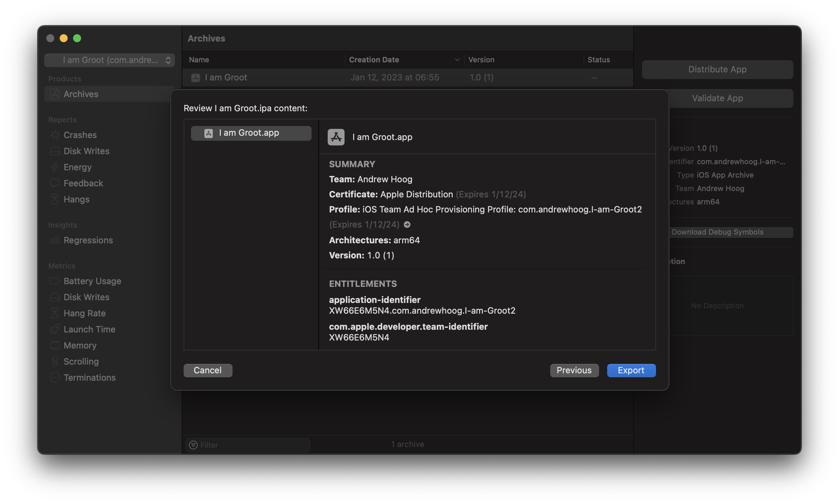Sort archives by Version column
This screenshot has width=839, height=504.
524,60
